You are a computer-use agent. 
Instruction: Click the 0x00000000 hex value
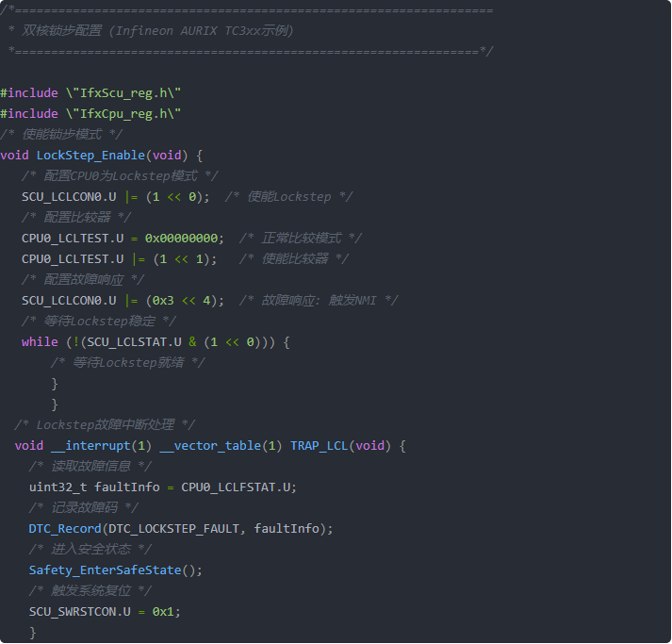[181, 239]
